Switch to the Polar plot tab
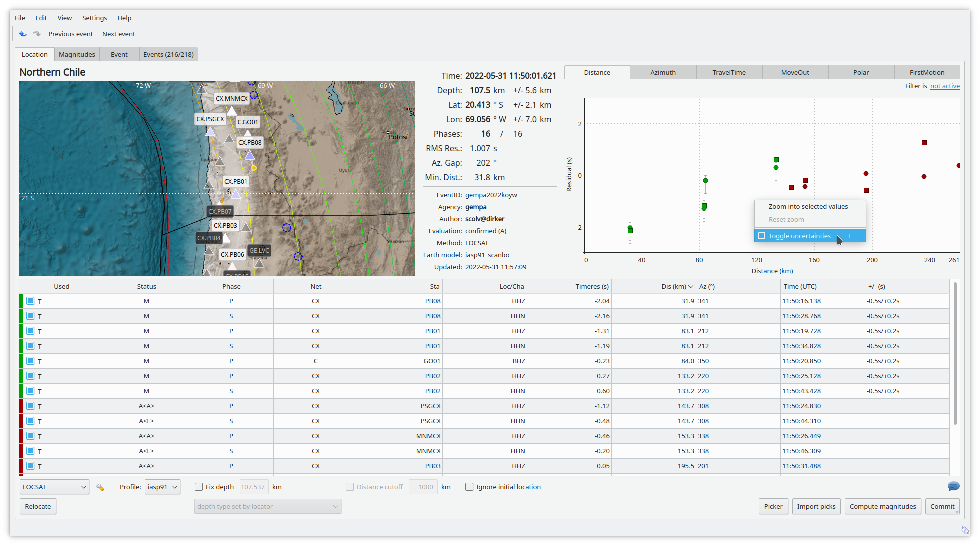The image size is (980, 546). click(x=861, y=72)
